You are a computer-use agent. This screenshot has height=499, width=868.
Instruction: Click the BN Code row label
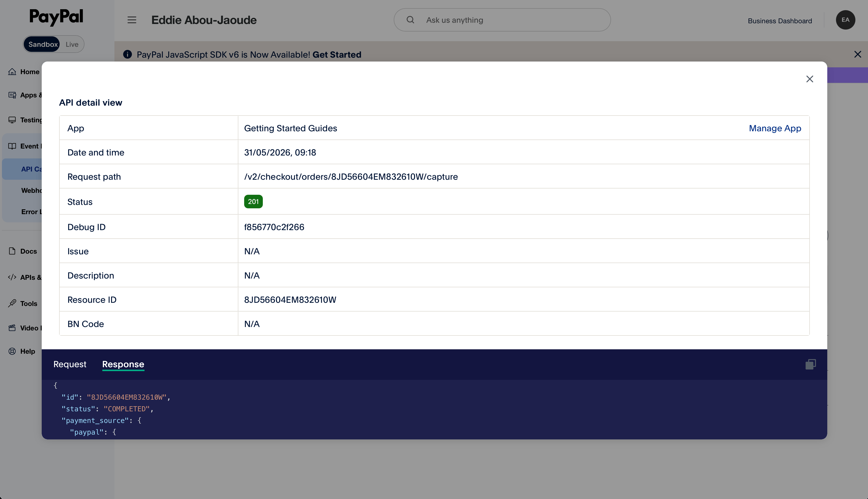pos(85,324)
